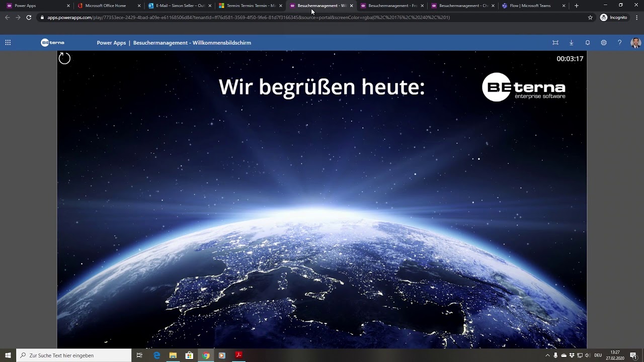Click the browser address bar URL

[x=249, y=17]
